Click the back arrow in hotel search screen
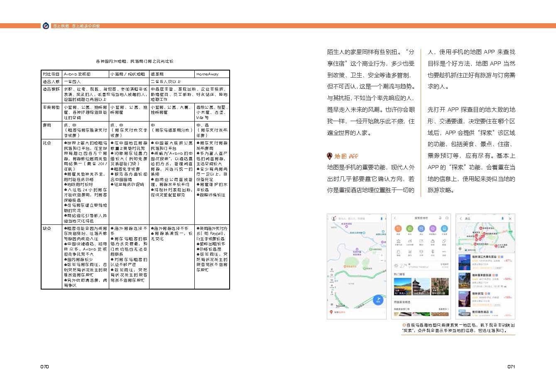The height and width of the screenshot is (392, 556). pos(461,219)
